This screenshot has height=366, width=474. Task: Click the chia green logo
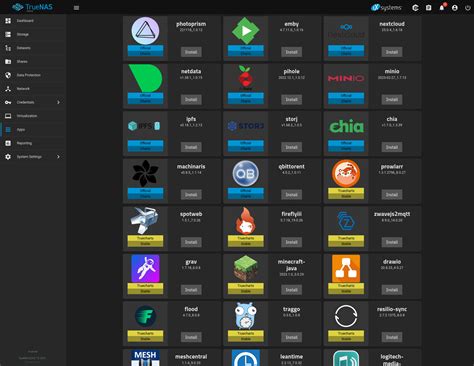coord(346,126)
